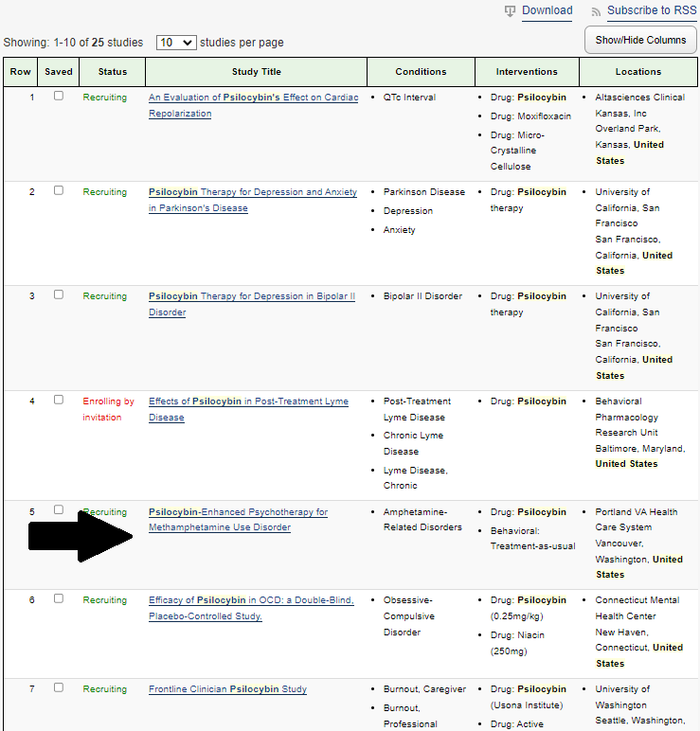Click the Study Title column header
This screenshot has height=731, width=700.
256,72
